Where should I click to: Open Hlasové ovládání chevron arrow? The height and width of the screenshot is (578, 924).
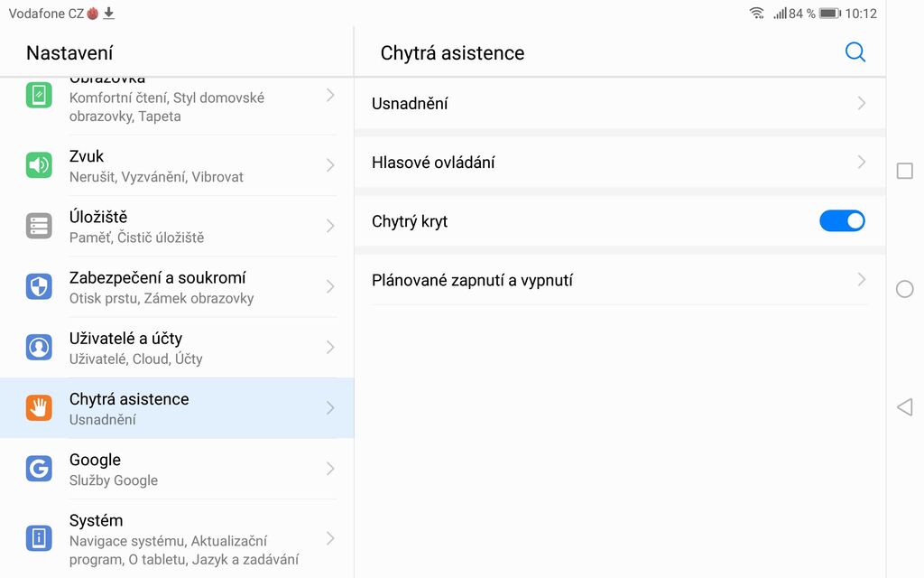(x=861, y=163)
